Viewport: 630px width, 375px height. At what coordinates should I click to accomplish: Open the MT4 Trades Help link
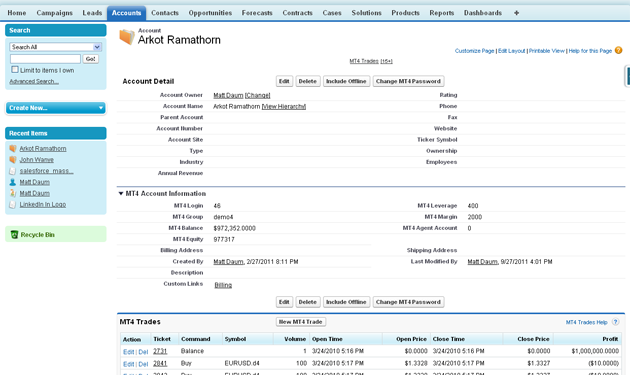(x=587, y=322)
